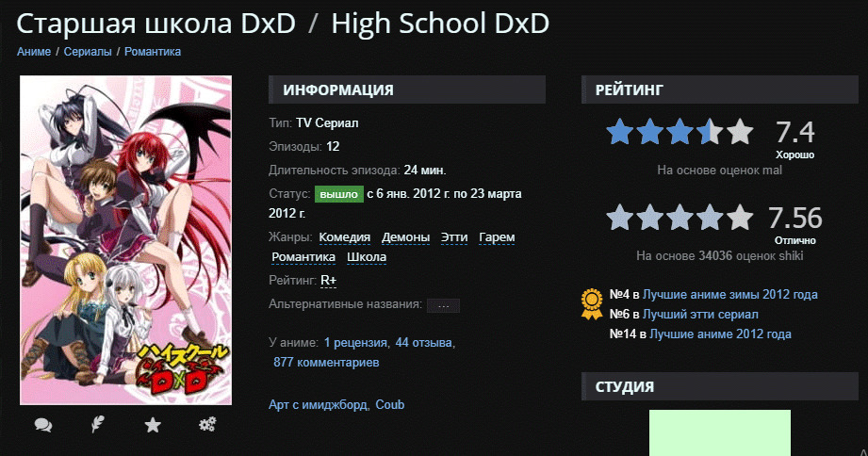Open the Демоны genre tag
The image size is (868, 456).
[x=406, y=237]
